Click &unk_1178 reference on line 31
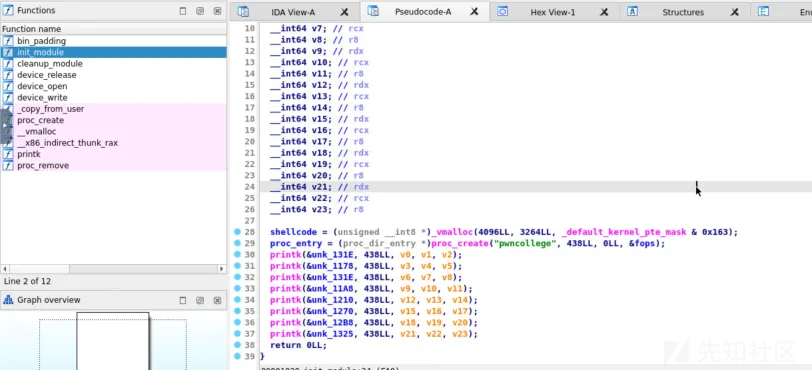 tap(330, 266)
